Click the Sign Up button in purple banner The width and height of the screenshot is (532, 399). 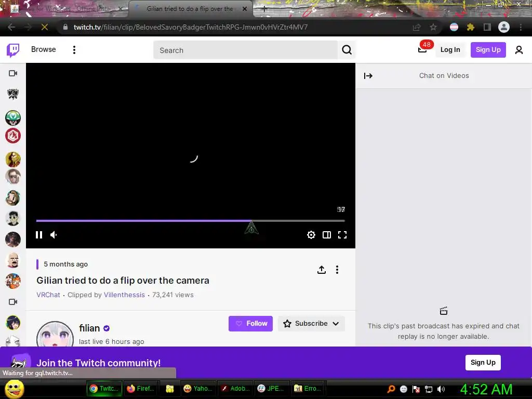483,362
